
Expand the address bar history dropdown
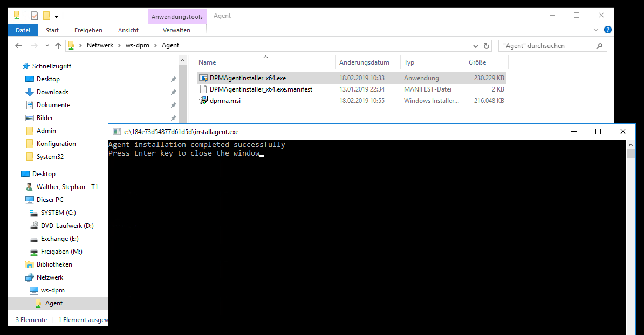pos(476,46)
